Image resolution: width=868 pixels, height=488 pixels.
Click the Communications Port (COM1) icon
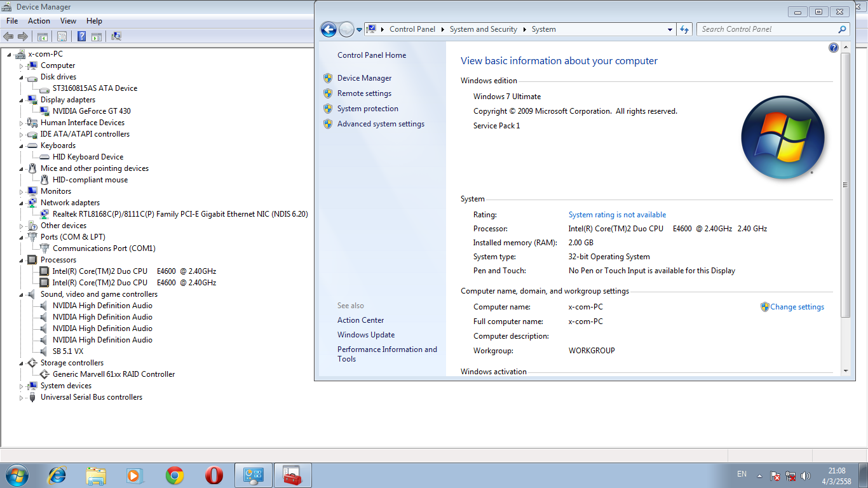click(44, 248)
